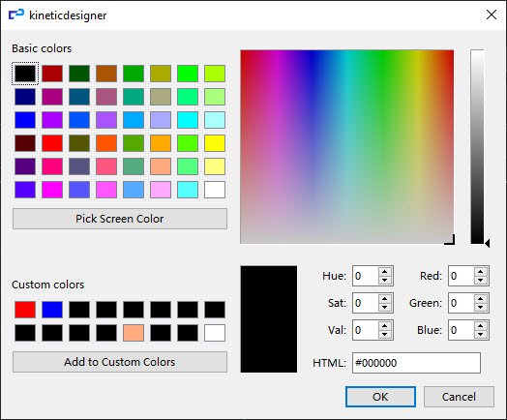The image size is (507, 420).
Task: Click into the Val input field
Action: (366, 330)
